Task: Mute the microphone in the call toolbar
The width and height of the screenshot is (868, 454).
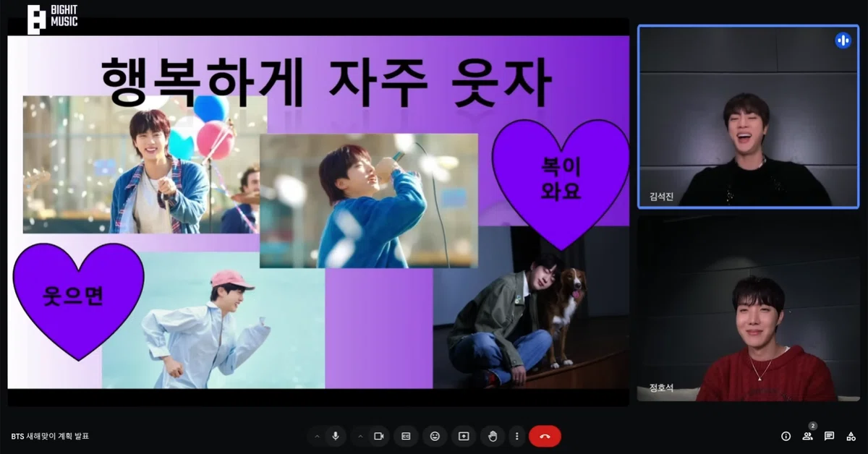Action: pyautogui.click(x=335, y=436)
